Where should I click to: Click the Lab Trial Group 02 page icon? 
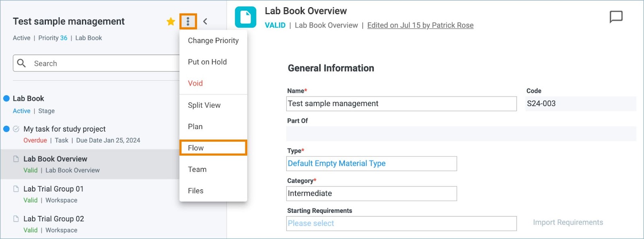coord(16,218)
